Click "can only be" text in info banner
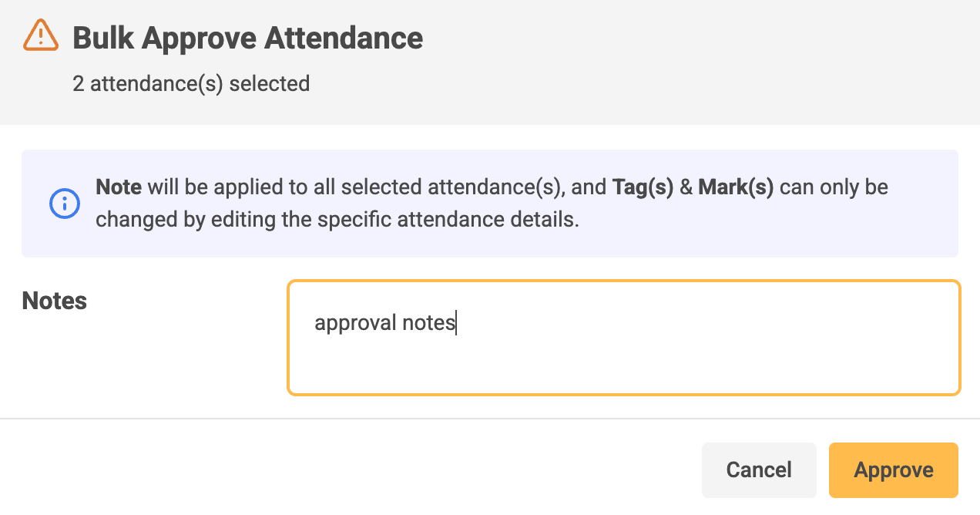Screen dimensions: 980x515 pos(834,187)
